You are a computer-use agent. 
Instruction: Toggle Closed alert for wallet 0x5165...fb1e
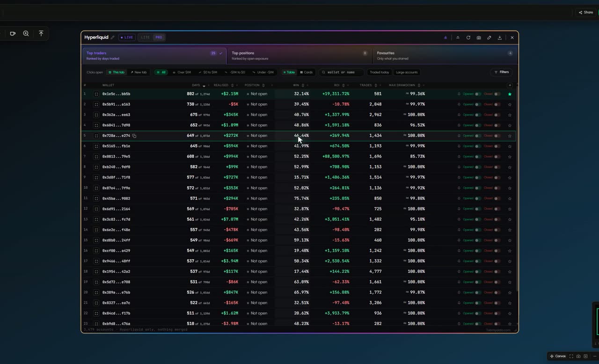(497, 146)
